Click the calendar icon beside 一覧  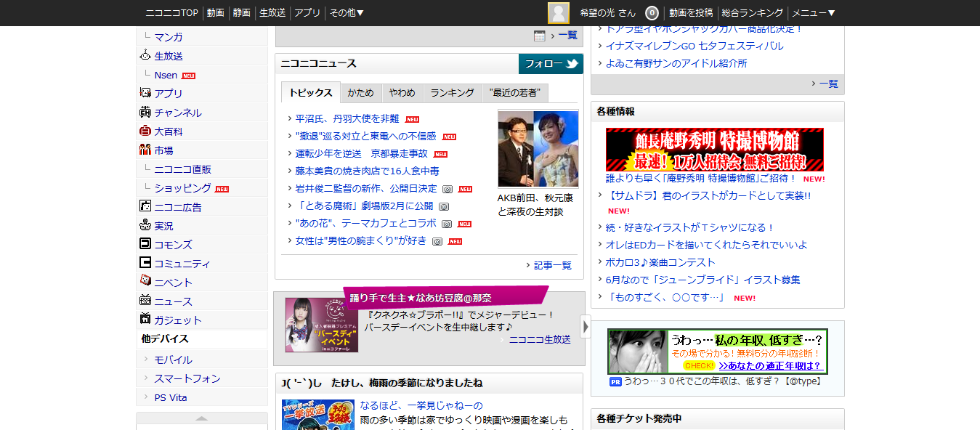[540, 36]
